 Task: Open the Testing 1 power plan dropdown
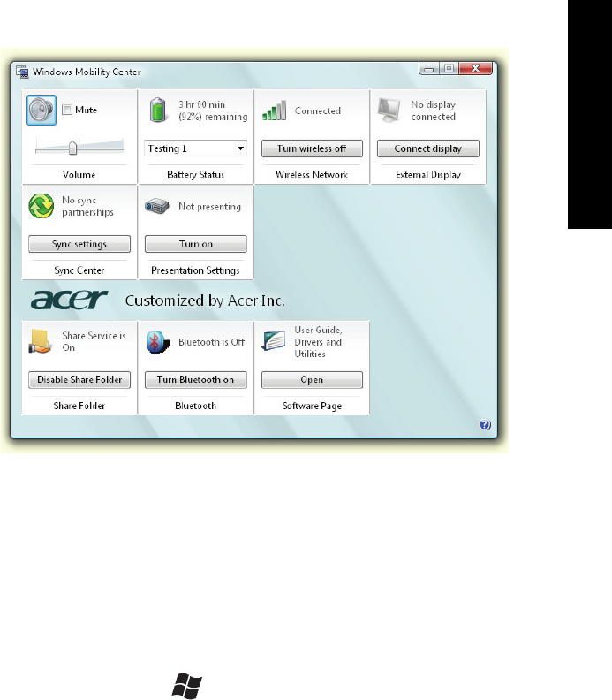pos(195,148)
